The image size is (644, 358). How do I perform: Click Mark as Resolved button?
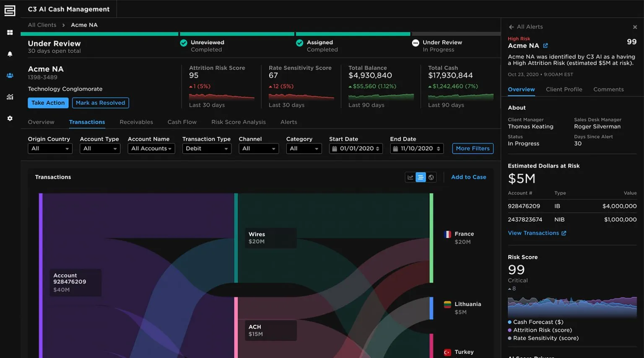click(101, 103)
